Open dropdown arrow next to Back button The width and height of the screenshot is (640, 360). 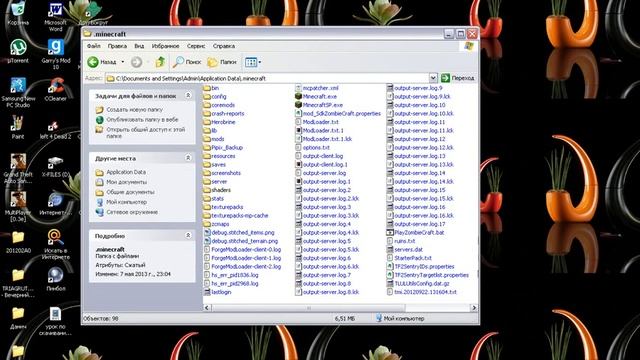pyautogui.click(x=122, y=62)
